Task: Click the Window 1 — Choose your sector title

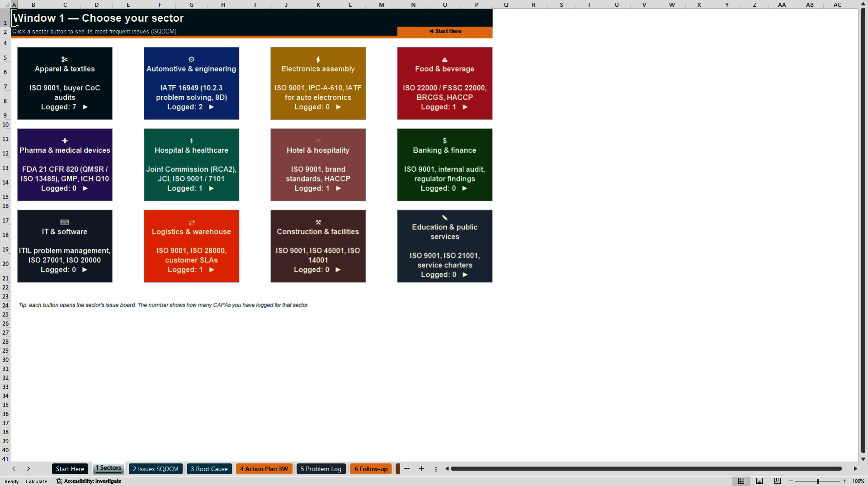Action: click(x=98, y=18)
